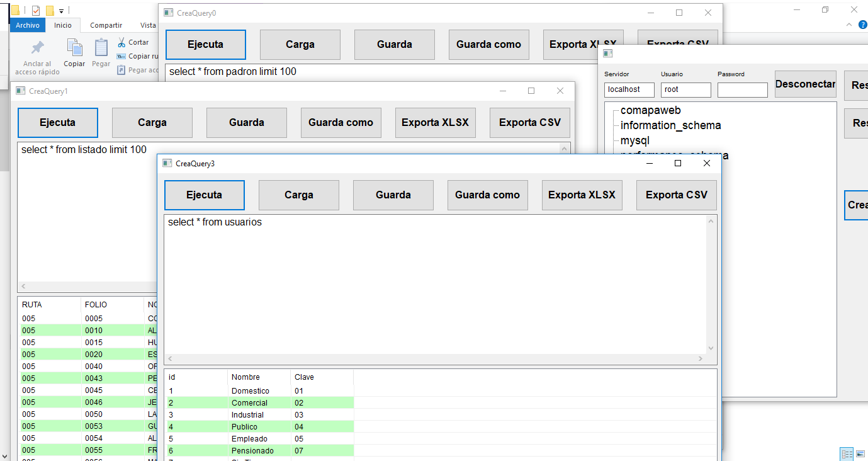Collapse the Explorer ribbon with the chevron
868x461 pixels.
848,25
